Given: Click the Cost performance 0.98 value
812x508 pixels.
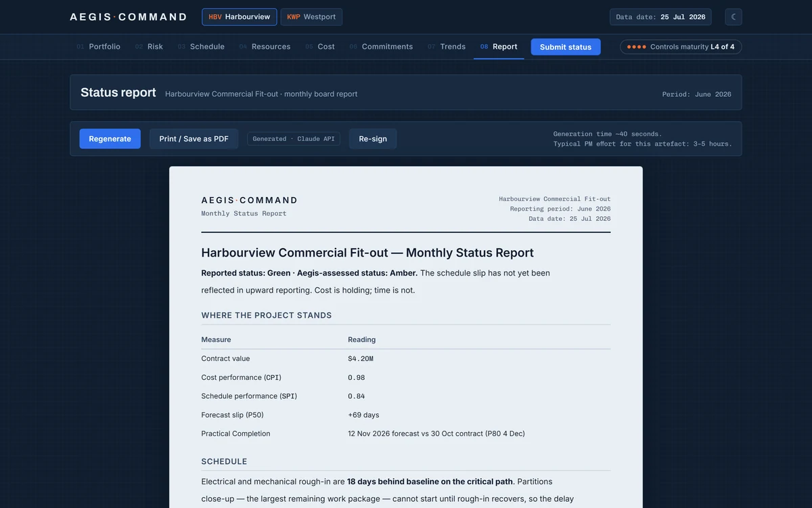Looking at the screenshot, I should (357, 377).
